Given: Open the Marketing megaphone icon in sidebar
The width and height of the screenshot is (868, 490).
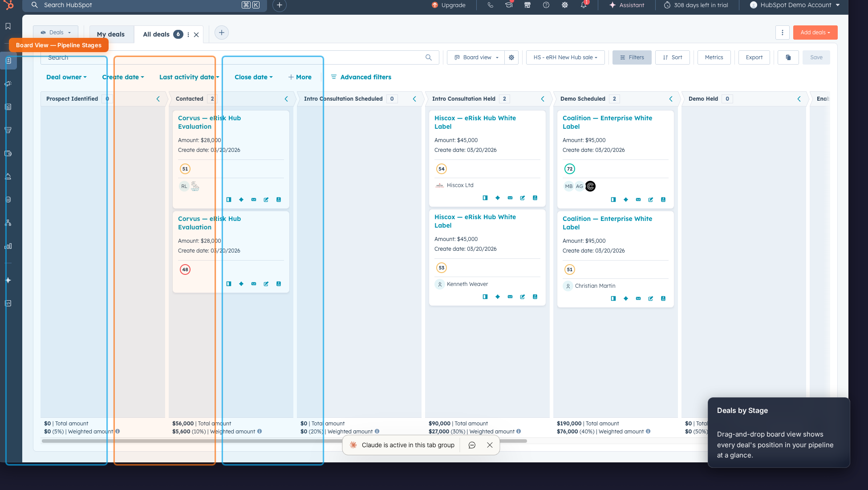Looking at the screenshot, I should coord(8,84).
